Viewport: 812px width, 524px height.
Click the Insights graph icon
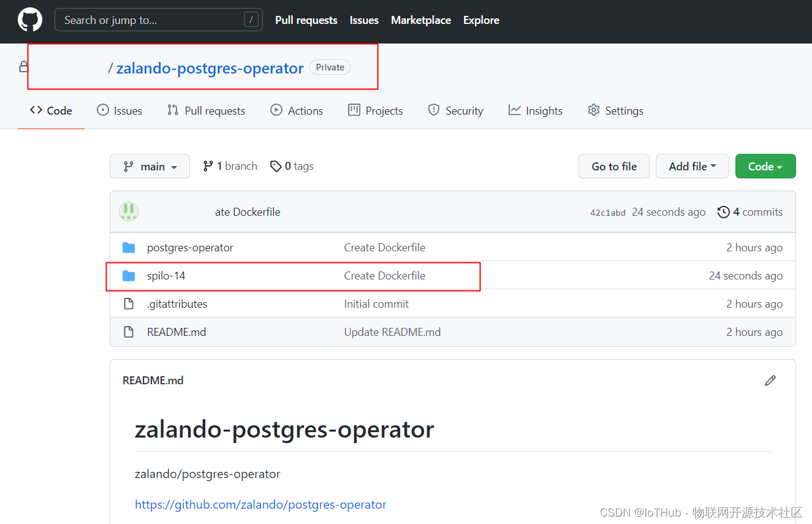tap(514, 110)
